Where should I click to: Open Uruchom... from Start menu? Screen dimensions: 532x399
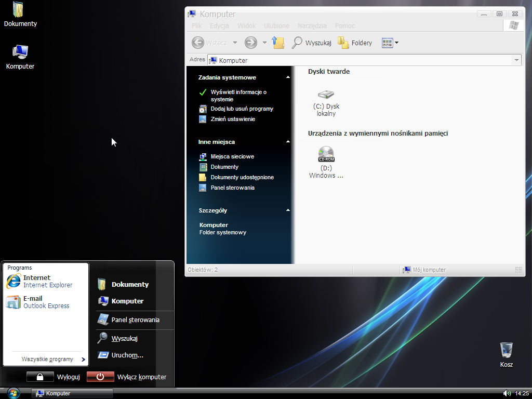tap(121, 355)
